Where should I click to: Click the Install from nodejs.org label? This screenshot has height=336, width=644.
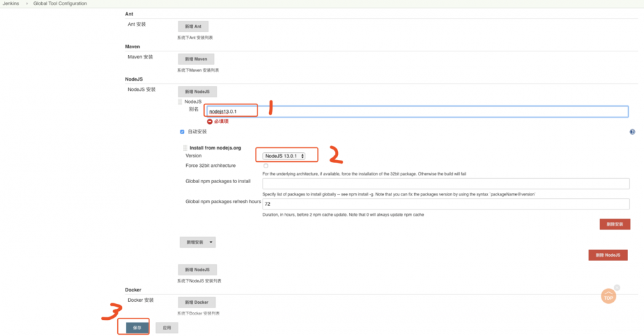click(215, 148)
